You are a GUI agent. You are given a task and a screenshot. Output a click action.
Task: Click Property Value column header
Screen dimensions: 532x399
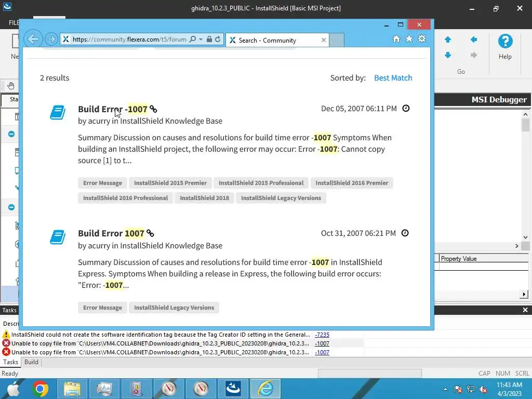coord(484,259)
